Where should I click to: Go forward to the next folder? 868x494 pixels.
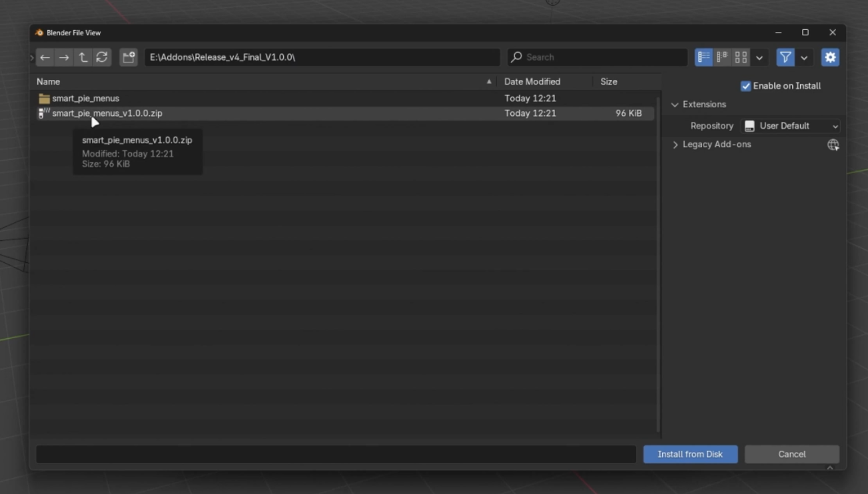pos(64,57)
